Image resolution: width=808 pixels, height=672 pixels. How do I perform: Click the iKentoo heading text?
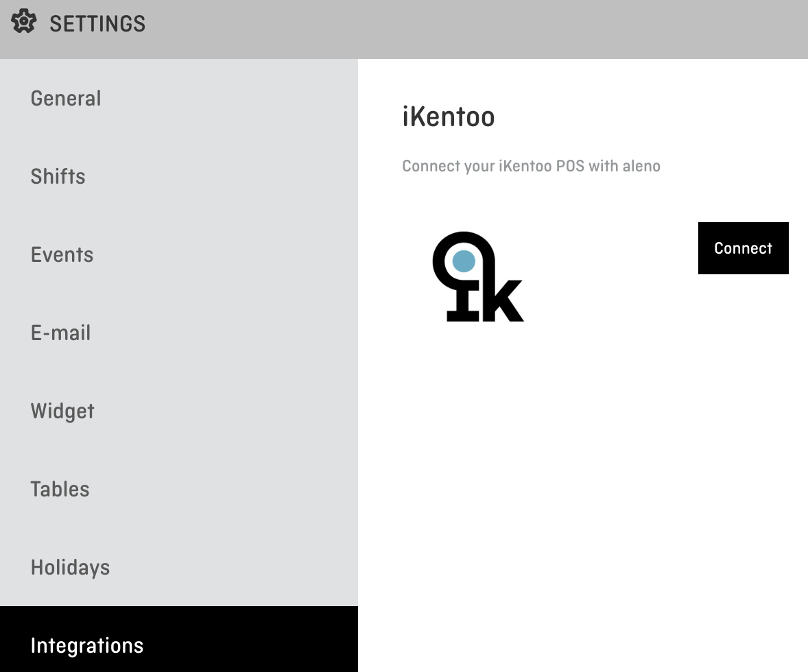[x=449, y=117]
